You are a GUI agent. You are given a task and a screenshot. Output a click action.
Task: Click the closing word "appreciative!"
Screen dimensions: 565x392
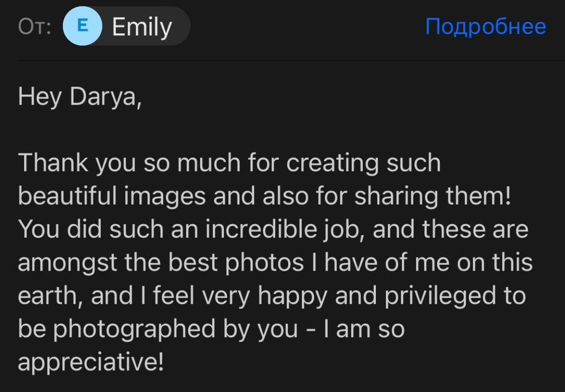(x=90, y=362)
